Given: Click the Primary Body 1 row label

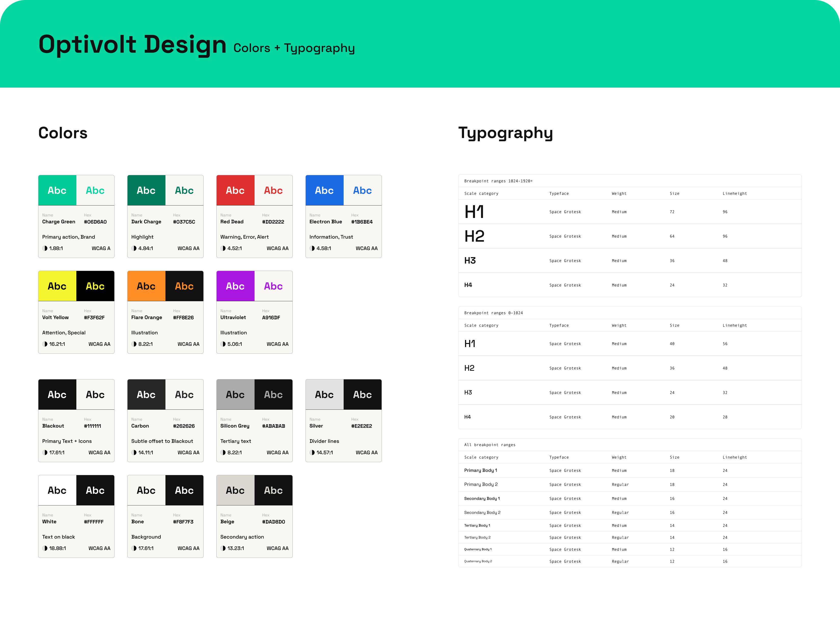Looking at the screenshot, I should click(480, 471).
